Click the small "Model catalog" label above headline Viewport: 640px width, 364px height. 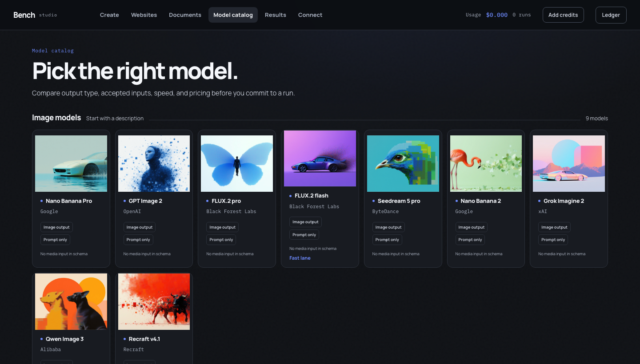[53, 51]
